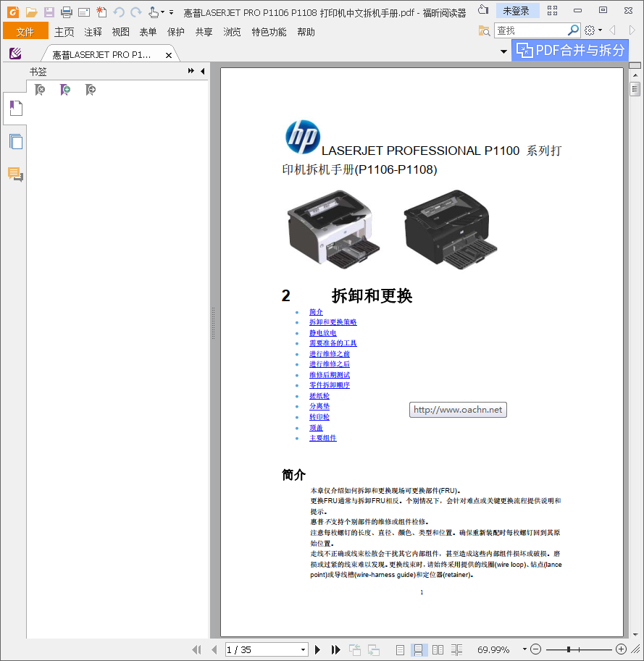Click the skin/theme icon beside 未登录

tap(483, 10)
